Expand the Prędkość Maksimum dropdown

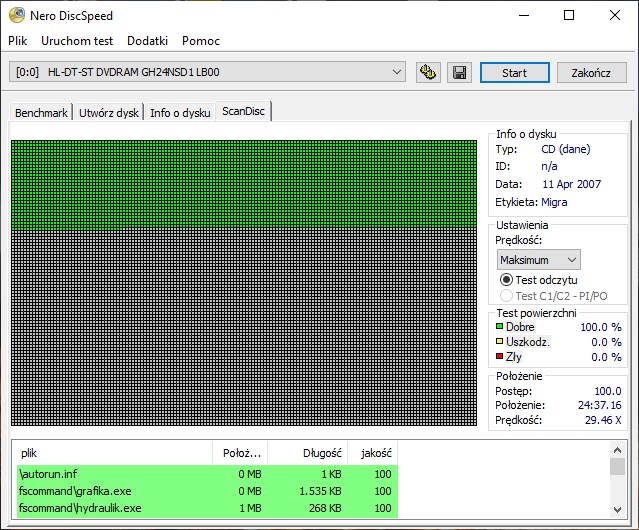pyautogui.click(x=538, y=260)
